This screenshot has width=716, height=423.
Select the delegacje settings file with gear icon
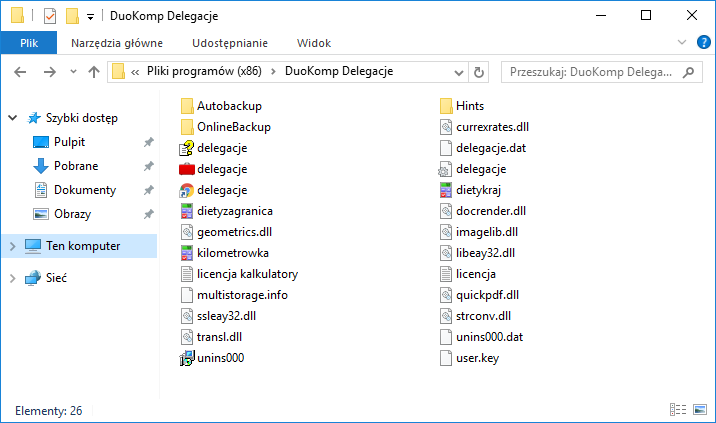[473, 169]
